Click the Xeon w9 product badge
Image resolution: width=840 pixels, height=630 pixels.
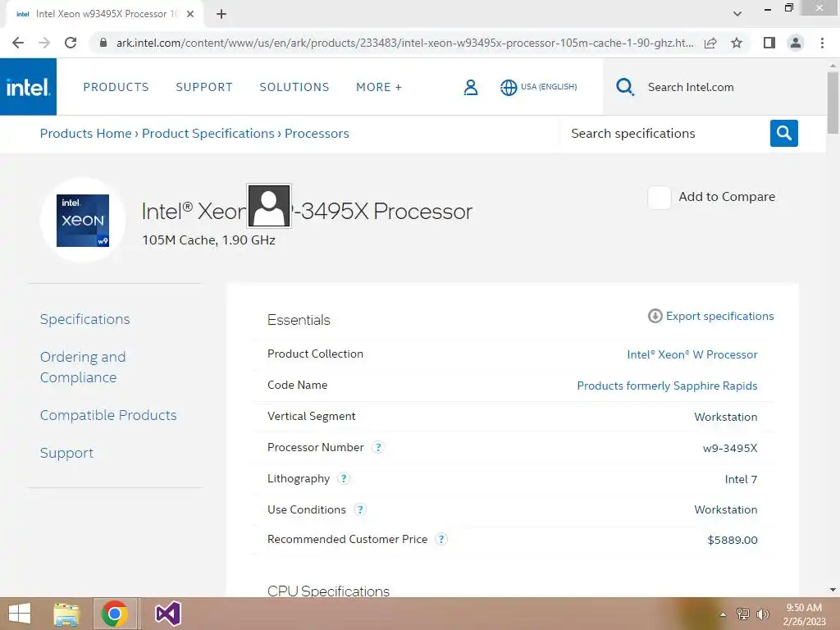click(x=83, y=221)
